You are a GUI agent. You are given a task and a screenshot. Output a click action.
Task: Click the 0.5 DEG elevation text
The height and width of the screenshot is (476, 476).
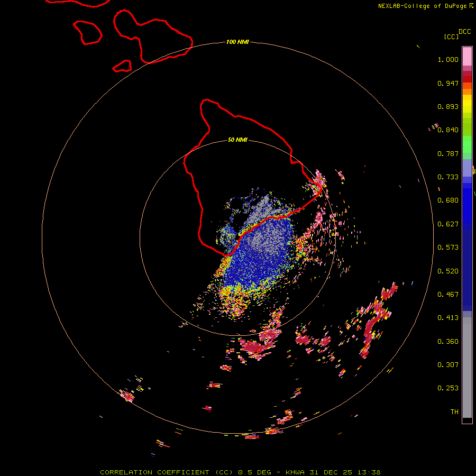[x=254, y=472]
